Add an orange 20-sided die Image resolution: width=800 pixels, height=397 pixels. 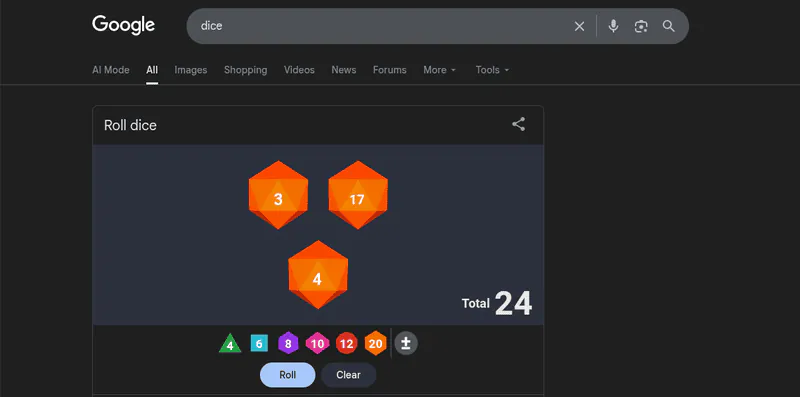tap(376, 343)
